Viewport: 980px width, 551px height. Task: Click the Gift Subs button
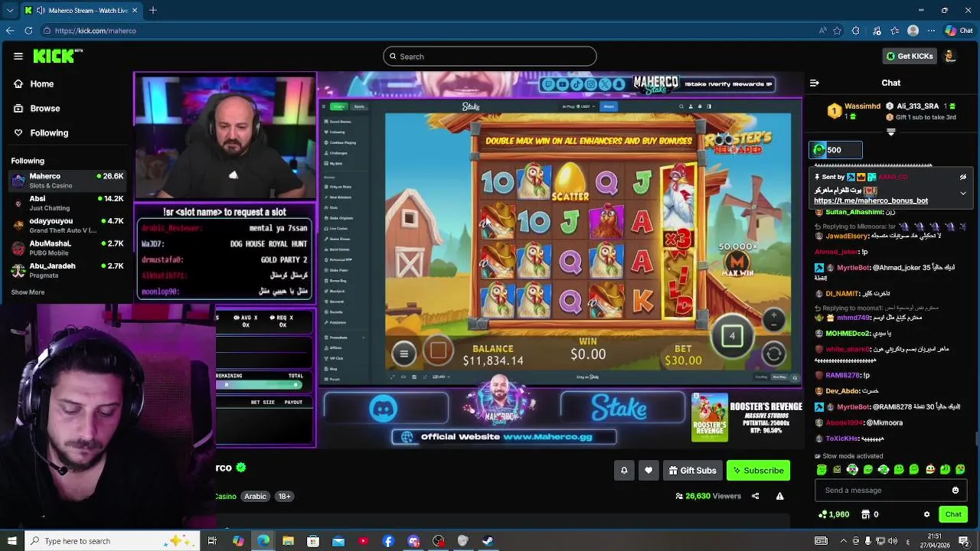point(692,471)
